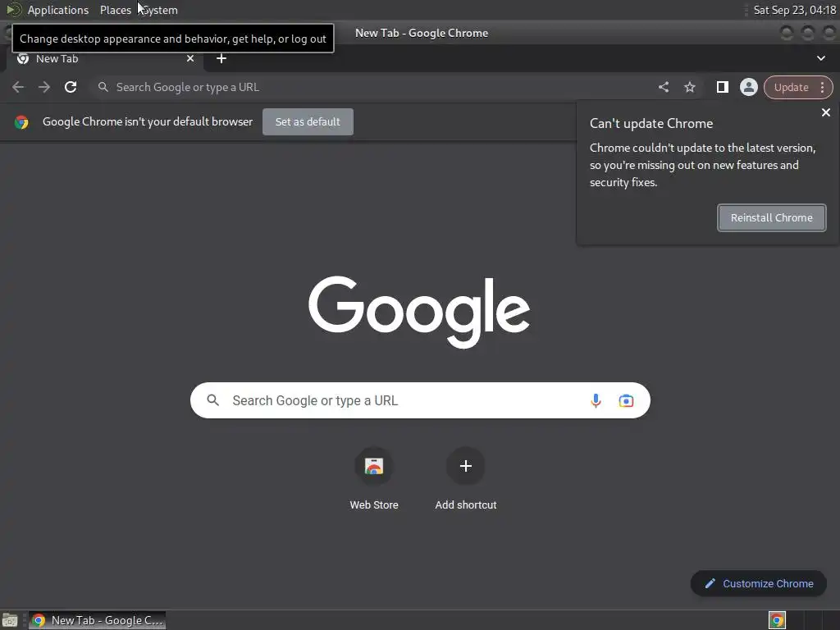Click the Update button
This screenshot has height=630, width=840.
click(x=791, y=87)
